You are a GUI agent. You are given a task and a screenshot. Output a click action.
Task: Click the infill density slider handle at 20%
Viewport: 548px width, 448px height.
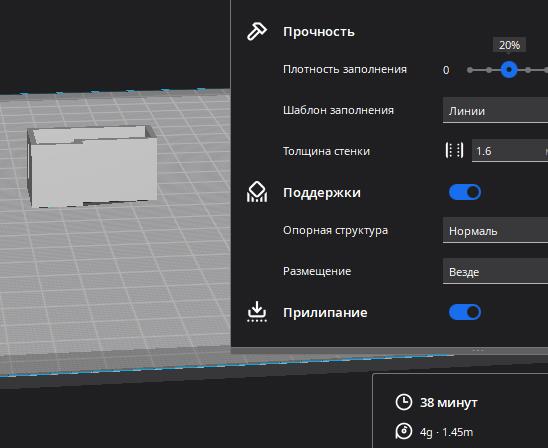point(509,70)
